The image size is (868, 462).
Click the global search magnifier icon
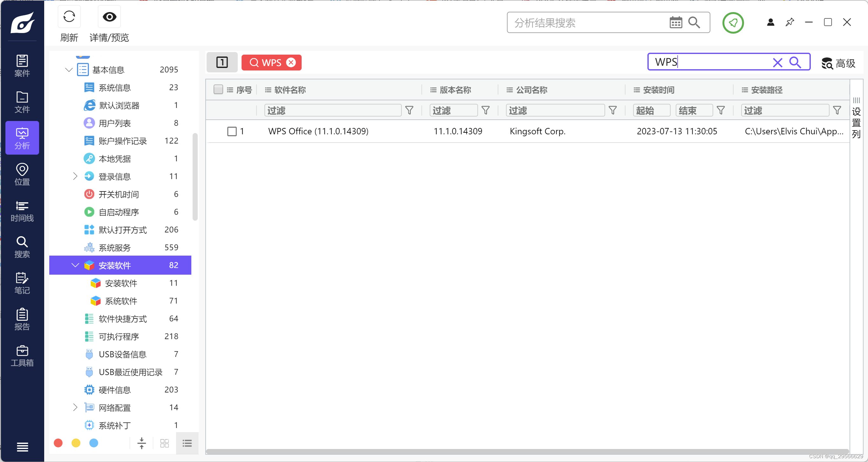pos(694,23)
